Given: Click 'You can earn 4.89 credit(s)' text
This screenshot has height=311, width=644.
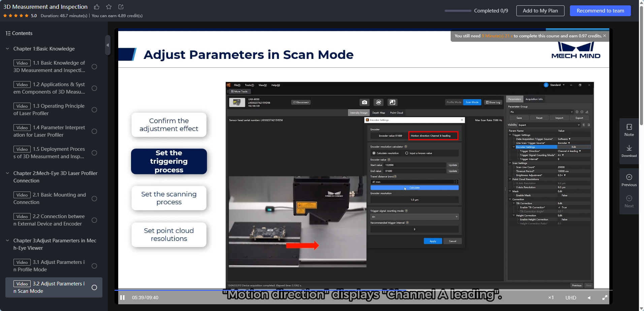Looking at the screenshot, I should click(117, 15).
